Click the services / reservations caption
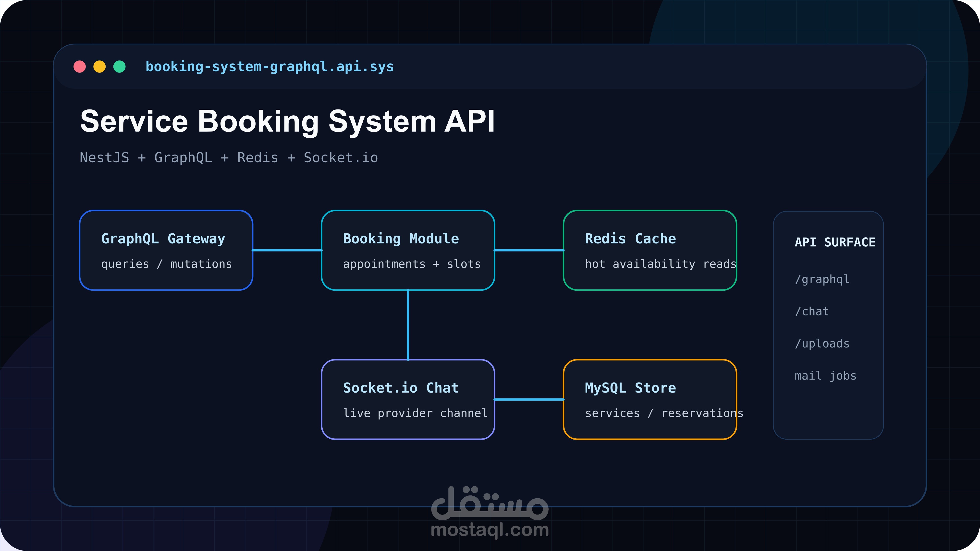The height and width of the screenshot is (551, 980). pos(664,413)
